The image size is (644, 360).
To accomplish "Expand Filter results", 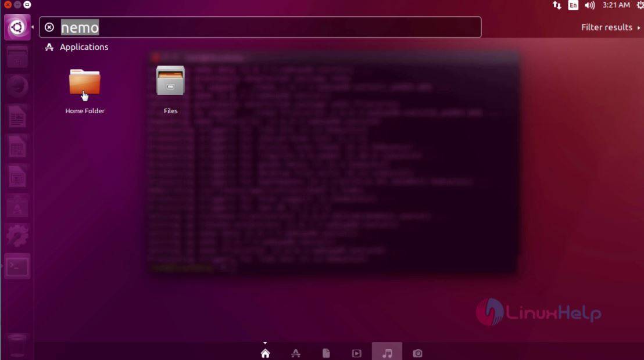I will point(610,27).
